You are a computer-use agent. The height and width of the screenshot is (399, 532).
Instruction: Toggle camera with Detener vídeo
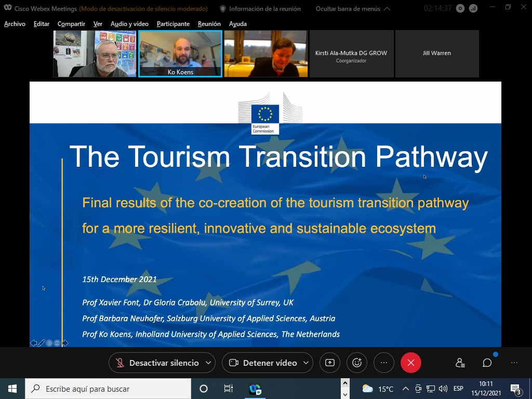(x=263, y=363)
